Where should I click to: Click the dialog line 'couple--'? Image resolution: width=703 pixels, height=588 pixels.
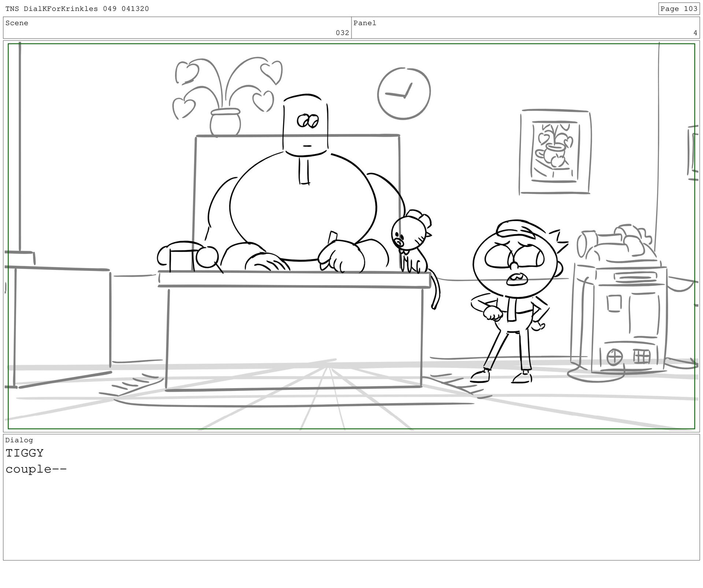(36, 469)
